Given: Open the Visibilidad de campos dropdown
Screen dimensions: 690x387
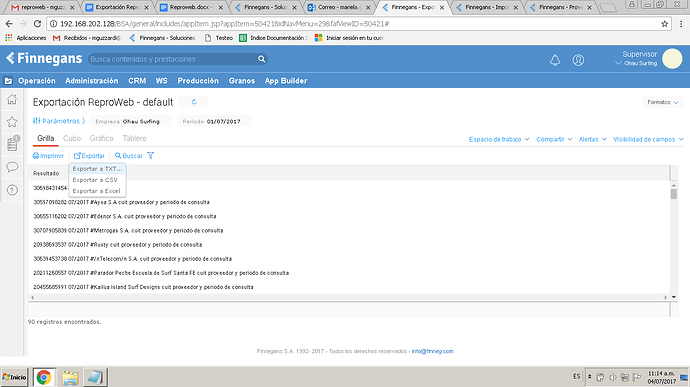Looking at the screenshot, I should click(648, 139).
